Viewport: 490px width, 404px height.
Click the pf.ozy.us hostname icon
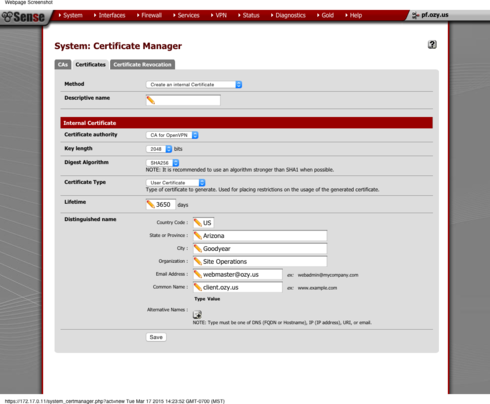[x=415, y=15]
